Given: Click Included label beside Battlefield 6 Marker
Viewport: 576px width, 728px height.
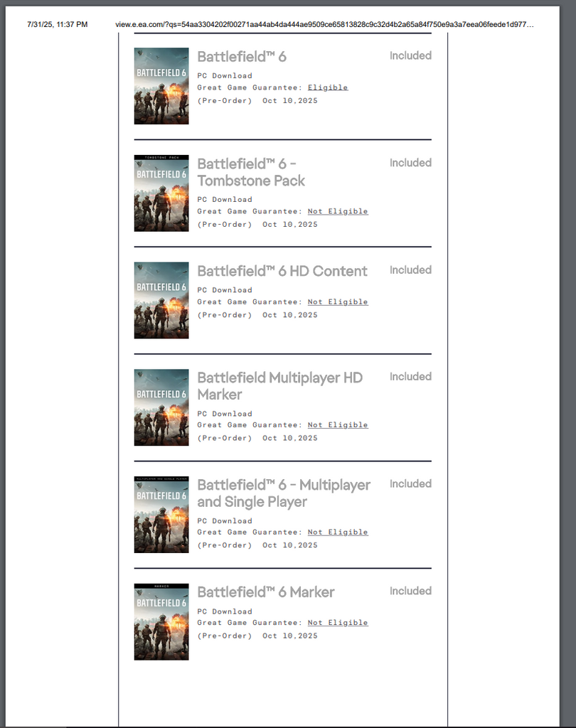Looking at the screenshot, I should (x=410, y=591).
